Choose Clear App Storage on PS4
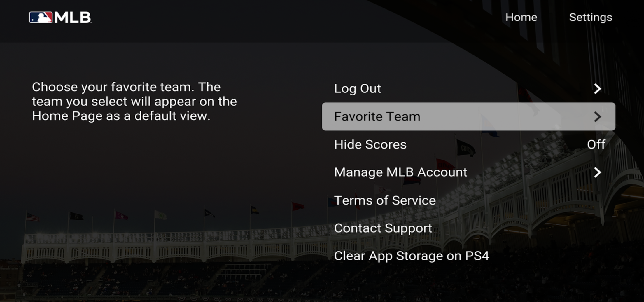The width and height of the screenshot is (644, 302). click(411, 256)
